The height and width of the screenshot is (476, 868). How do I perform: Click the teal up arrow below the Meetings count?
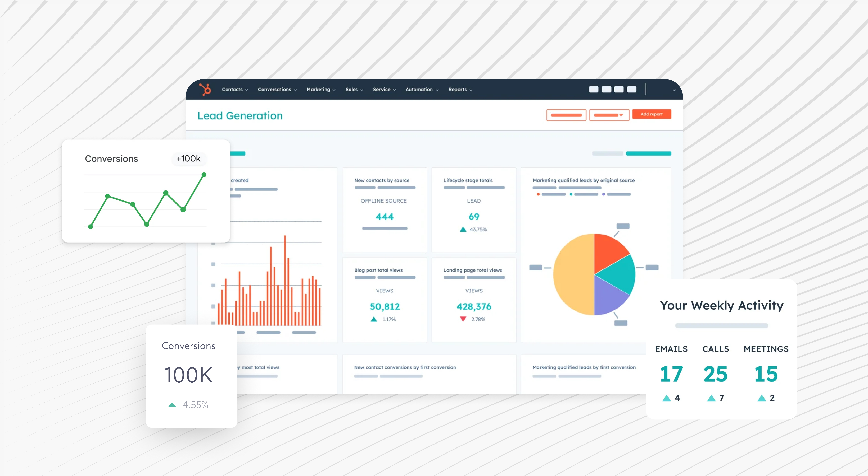pyautogui.click(x=763, y=398)
